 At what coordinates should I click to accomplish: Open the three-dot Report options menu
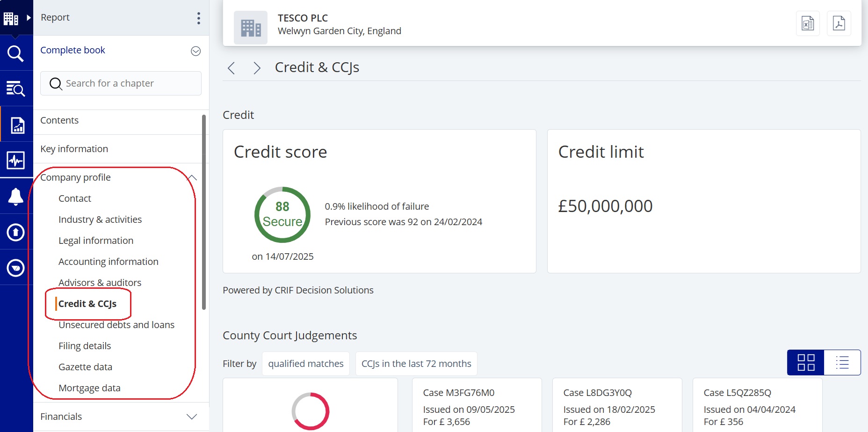point(199,18)
